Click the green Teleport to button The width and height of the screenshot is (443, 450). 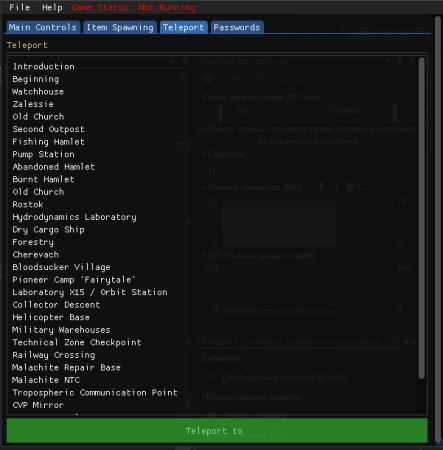[x=217, y=431]
